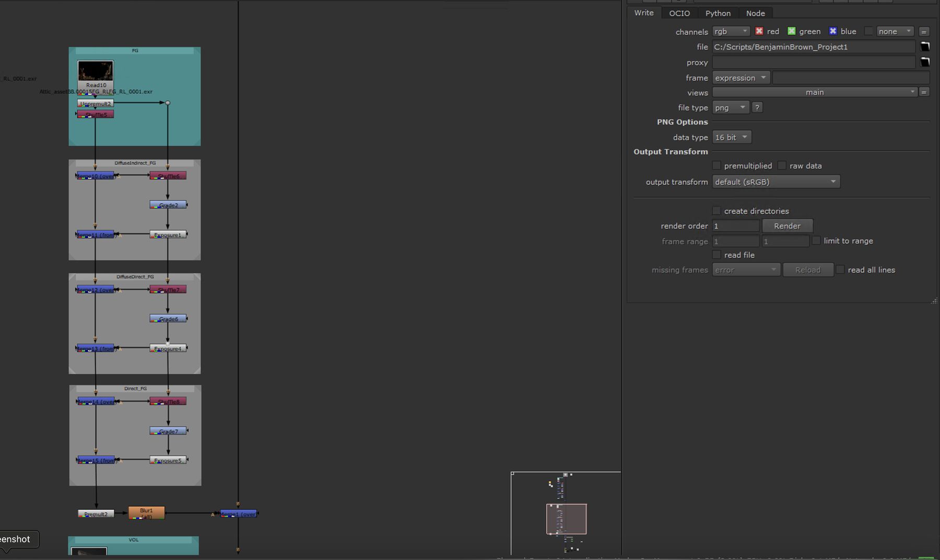Screen dimensions: 940x560
Task: Enable the create directories checkbox
Action: click(x=716, y=211)
